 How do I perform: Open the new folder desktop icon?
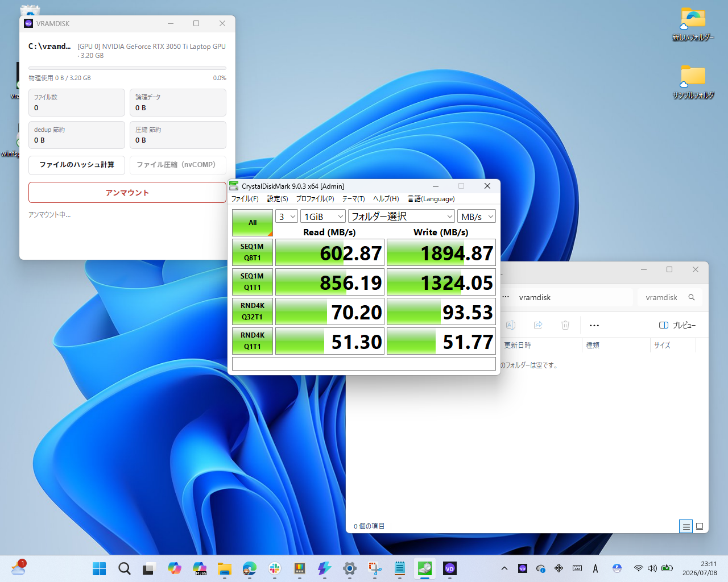pos(693,24)
